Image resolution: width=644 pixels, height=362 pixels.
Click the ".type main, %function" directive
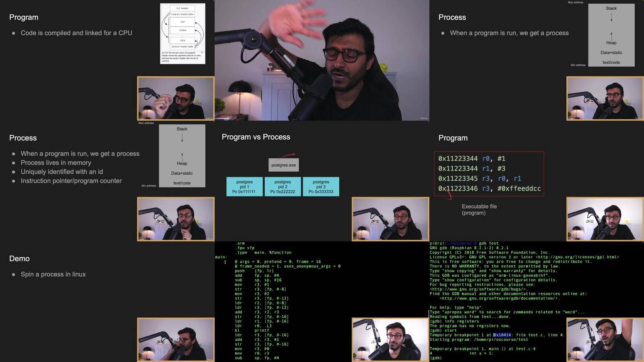[263, 252]
